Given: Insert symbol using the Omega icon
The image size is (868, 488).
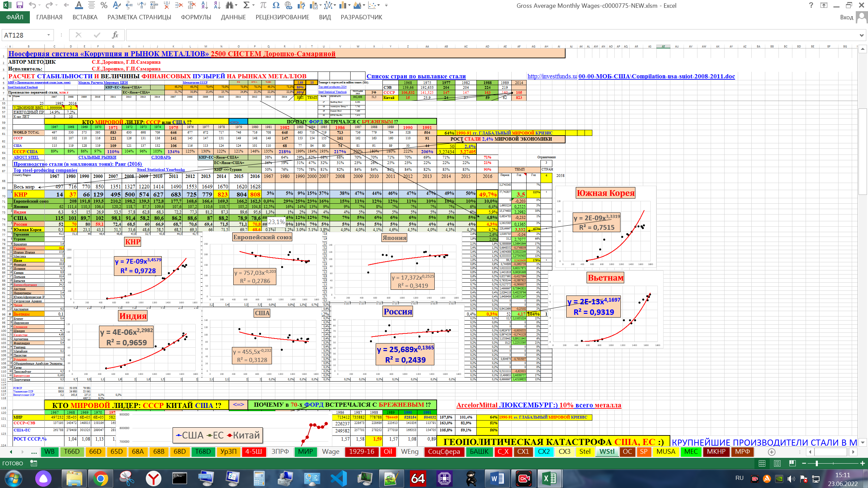Looking at the screenshot, I should click(276, 5).
